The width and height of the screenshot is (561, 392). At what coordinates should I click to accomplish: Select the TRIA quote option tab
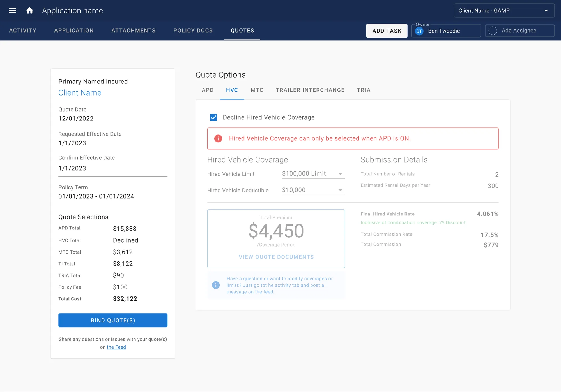click(x=364, y=90)
